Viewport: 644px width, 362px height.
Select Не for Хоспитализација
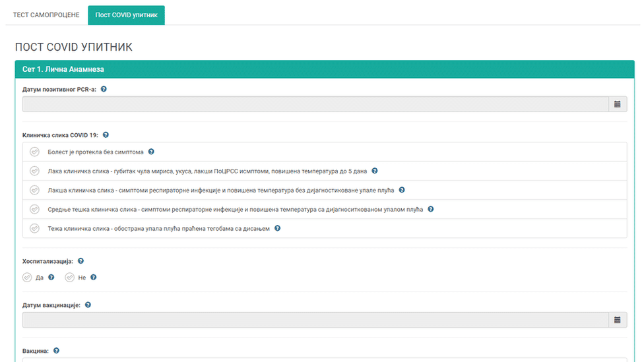[69, 278]
